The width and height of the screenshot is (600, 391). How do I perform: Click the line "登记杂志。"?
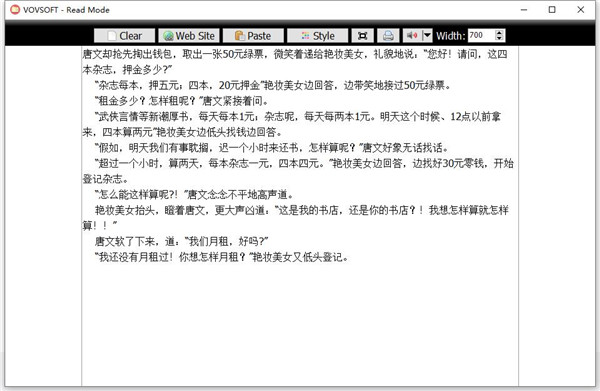(105, 179)
